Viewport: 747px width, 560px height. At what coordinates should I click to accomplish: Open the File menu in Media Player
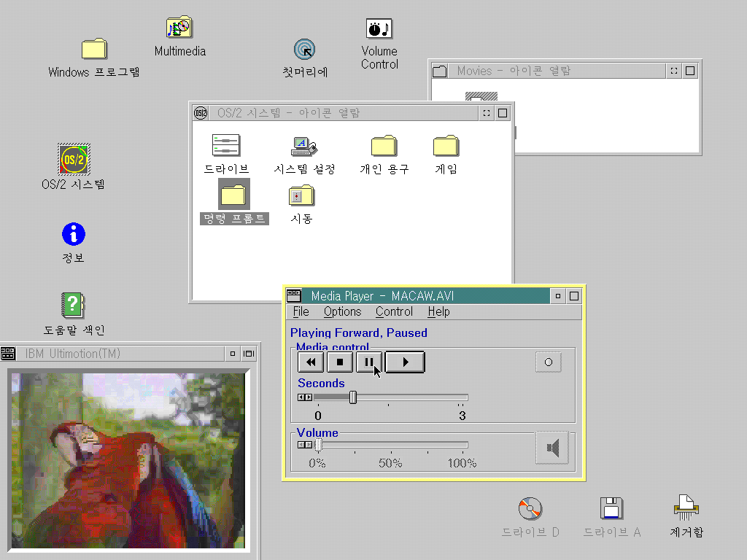click(x=301, y=311)
